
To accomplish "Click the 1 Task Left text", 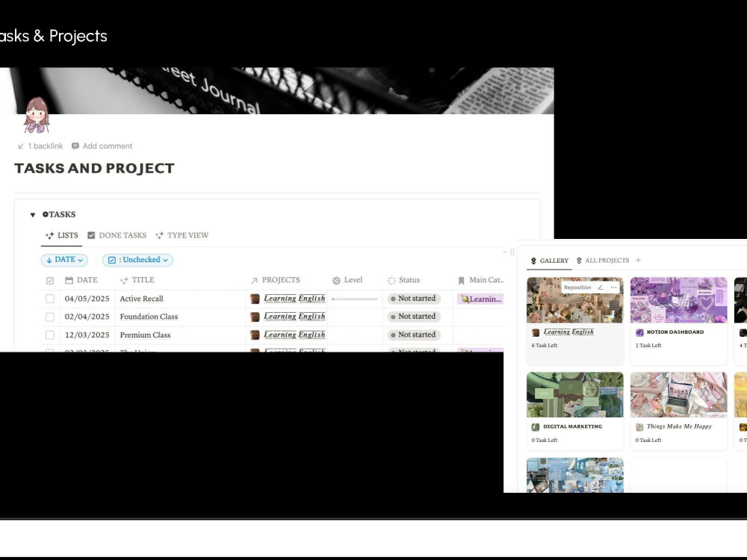I will [648, 345].
